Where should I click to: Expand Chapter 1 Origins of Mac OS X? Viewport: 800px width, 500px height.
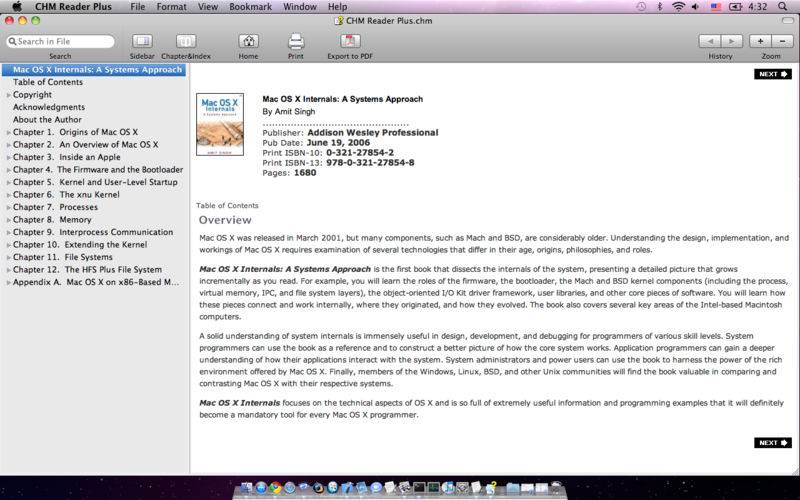point(9,132)
